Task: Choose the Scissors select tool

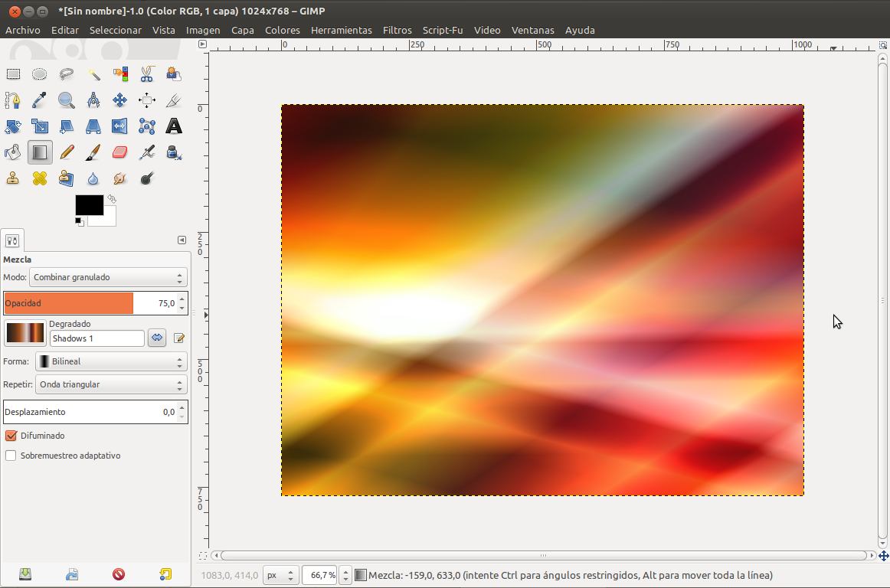Action: pyautogui.click(x=147, y=74)
